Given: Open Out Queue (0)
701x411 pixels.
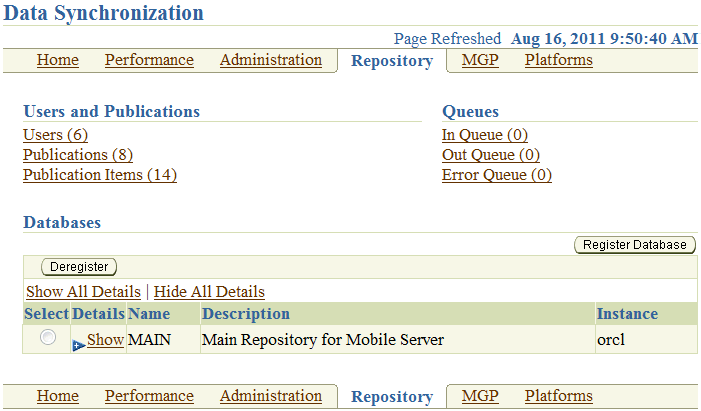Looking at the screenshot, I should pos(491,155).
